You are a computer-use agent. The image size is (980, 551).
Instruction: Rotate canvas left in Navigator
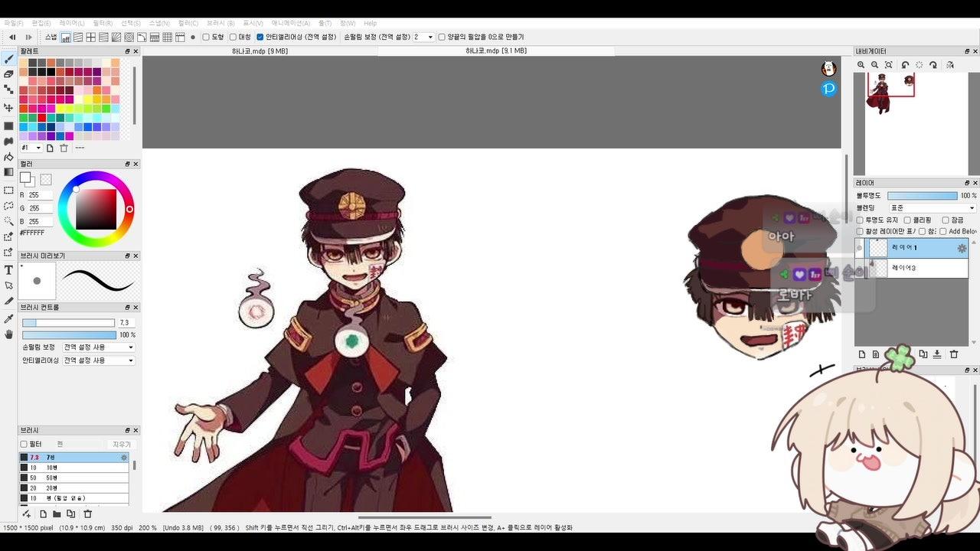(x=905, y=65)
